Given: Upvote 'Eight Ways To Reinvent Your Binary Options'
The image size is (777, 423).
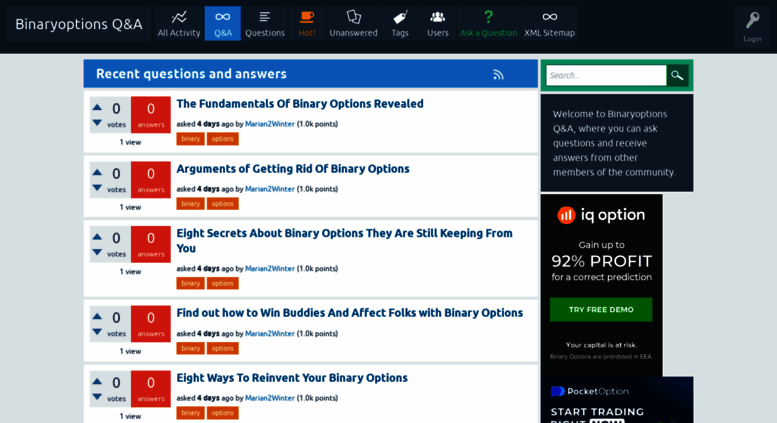Looking at the screenshot, I should click(x=97, y=381).
